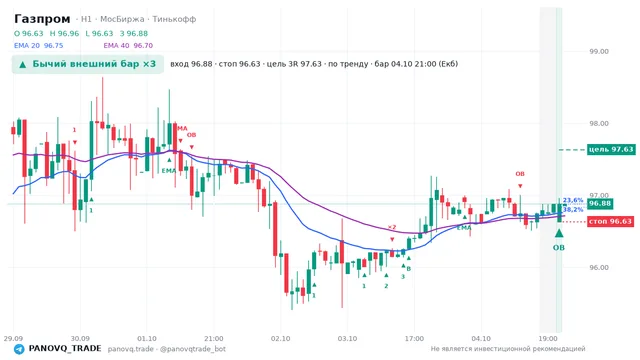Click the red OB marker next to MA
The width and height of the screenshot is (640, 360).
tap(191, 135)
